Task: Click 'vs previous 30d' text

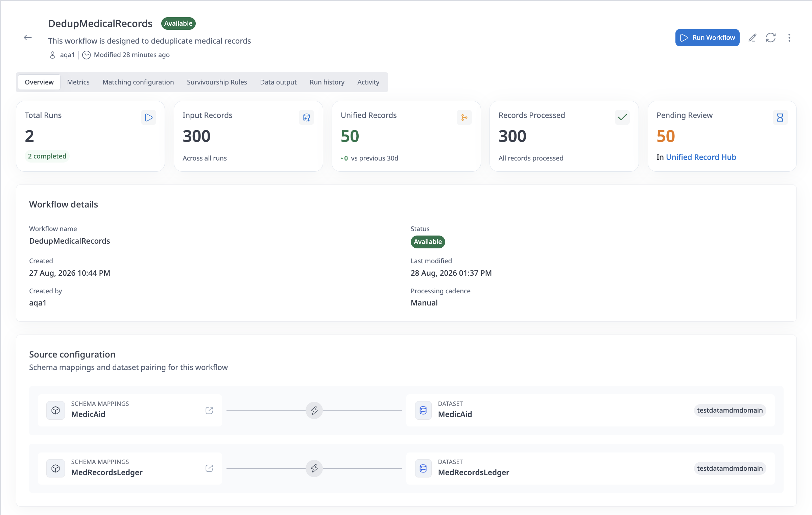Action: [x=375, y=158]
